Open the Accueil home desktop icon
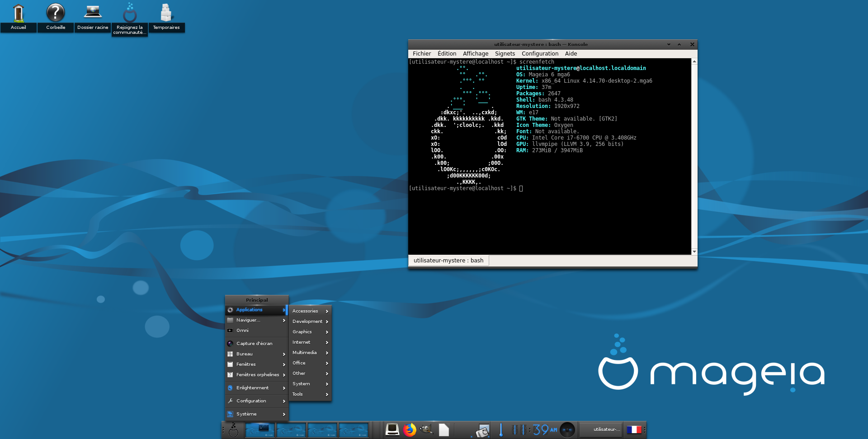Image resolution: width=868 pixels, height=439 pixels. pos(19,17)
